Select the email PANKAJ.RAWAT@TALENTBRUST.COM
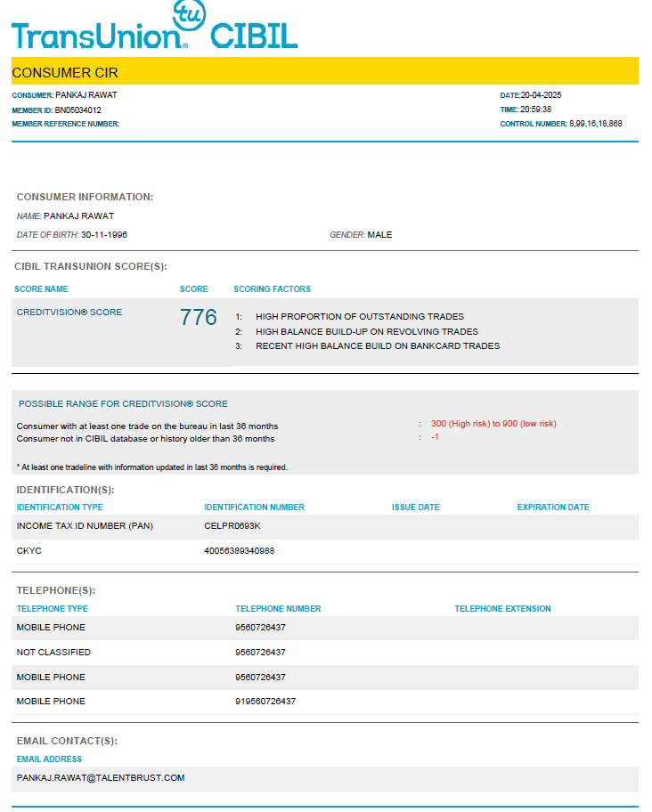 pos(101,778)
